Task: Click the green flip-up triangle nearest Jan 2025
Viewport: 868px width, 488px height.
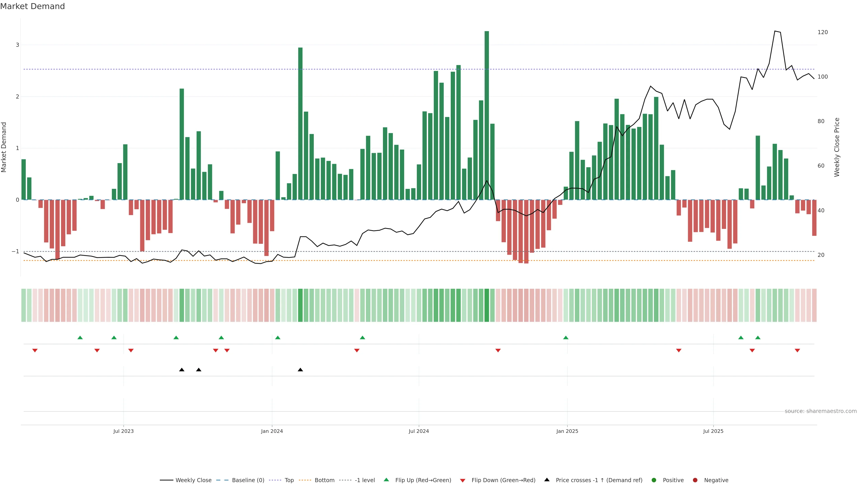Action: [566, 338]
